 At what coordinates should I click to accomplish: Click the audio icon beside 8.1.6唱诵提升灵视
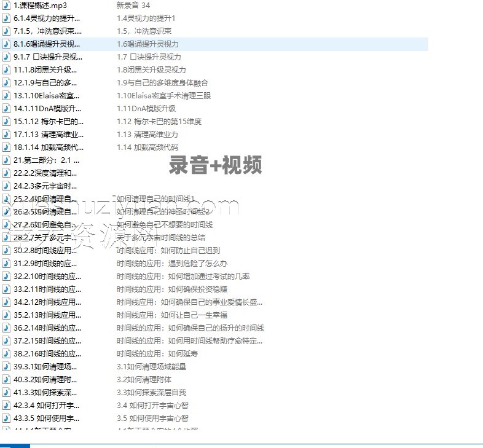pos(6,44)
